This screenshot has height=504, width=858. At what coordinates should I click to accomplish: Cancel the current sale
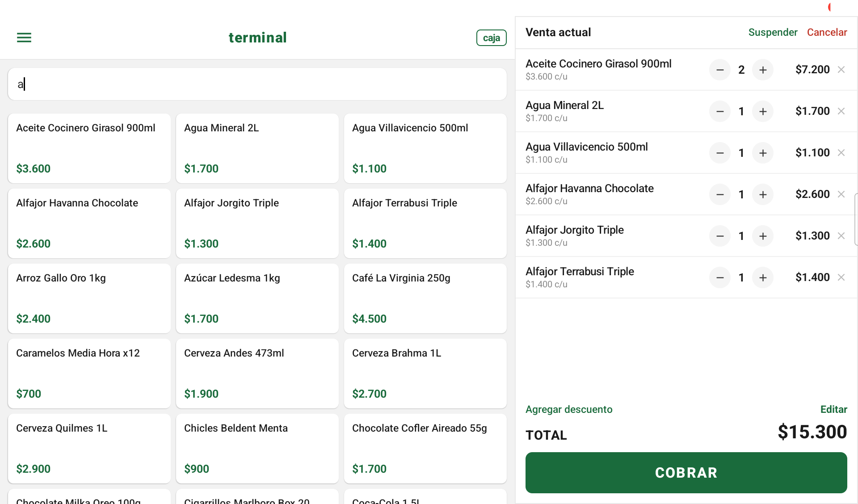(x=827, y=32)
